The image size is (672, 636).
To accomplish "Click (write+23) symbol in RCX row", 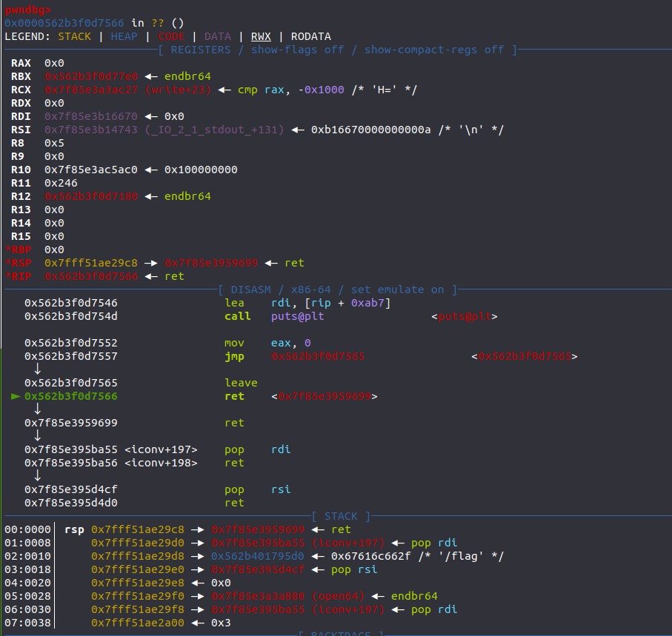I will [x=178, y=90].
